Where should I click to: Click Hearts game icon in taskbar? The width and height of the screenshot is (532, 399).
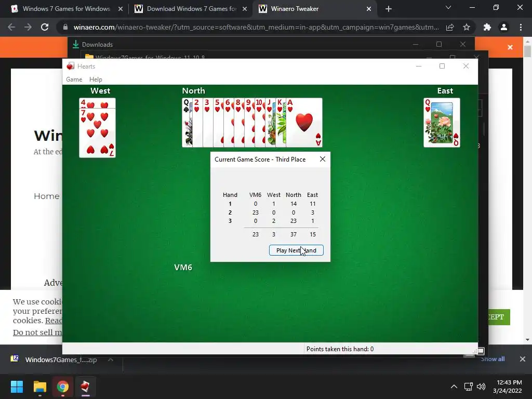[x=85, y=387]
